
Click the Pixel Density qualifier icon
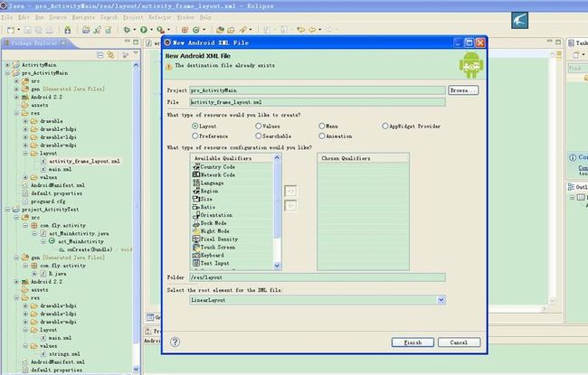pyautogui.click(x=196, y=239)
